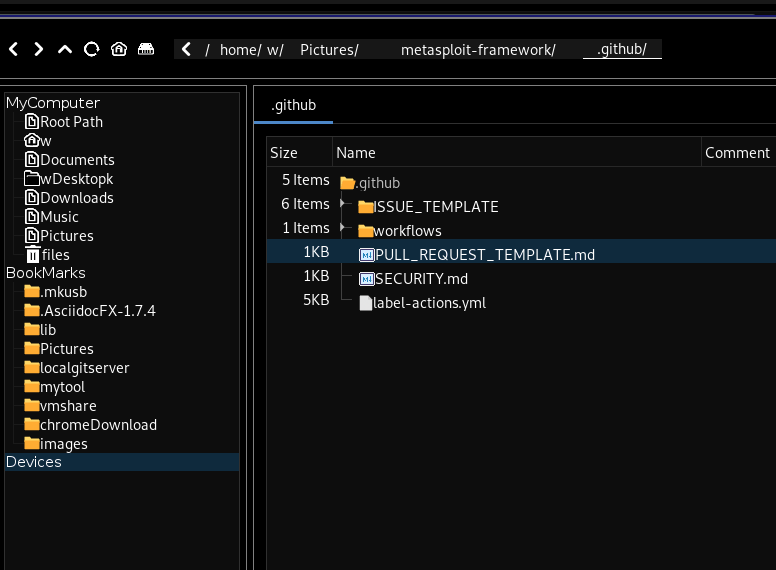Expand the ISSUE_TEMPLATE folder arrow
This screenshot has height=570, width=776.
coord(342,203)
